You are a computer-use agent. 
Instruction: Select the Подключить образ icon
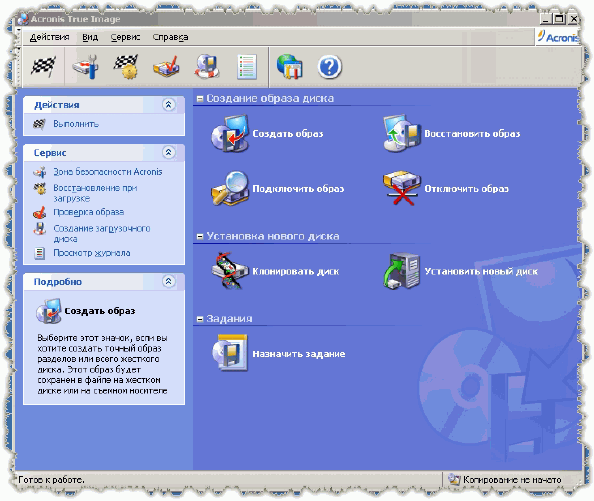pyautogui.click(x=230, y=188)
